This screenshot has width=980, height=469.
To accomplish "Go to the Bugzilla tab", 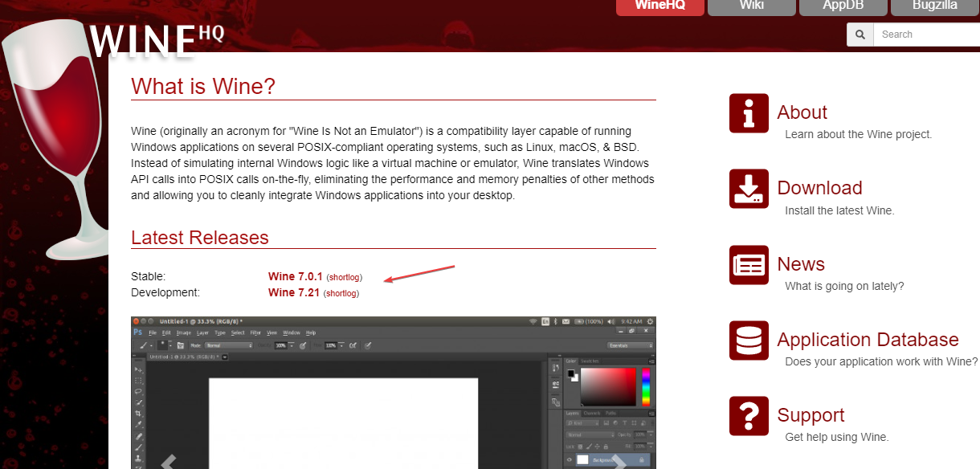I will click(x=934, y=6).
